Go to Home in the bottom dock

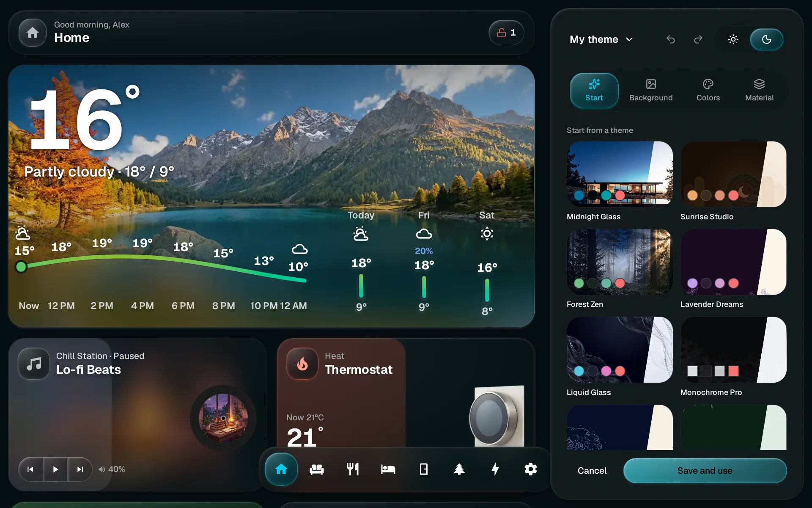click(281, 469)
